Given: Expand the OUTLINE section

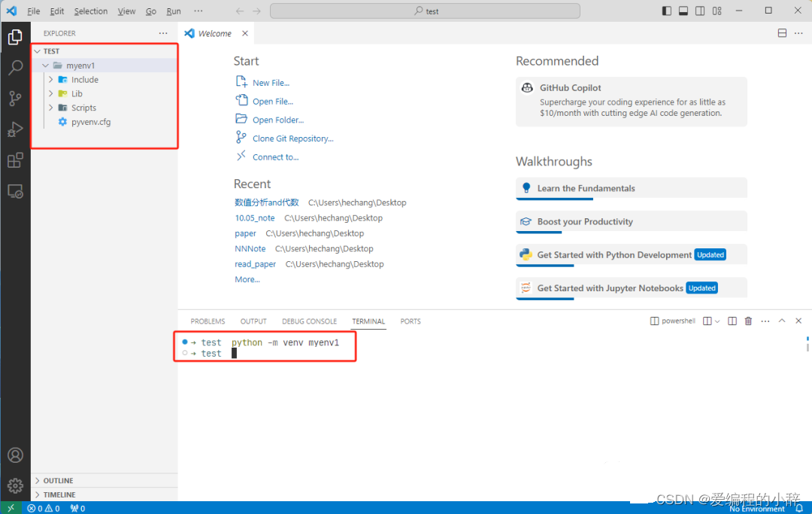Looking at the screenshot, I should click(x=104, y=480).
